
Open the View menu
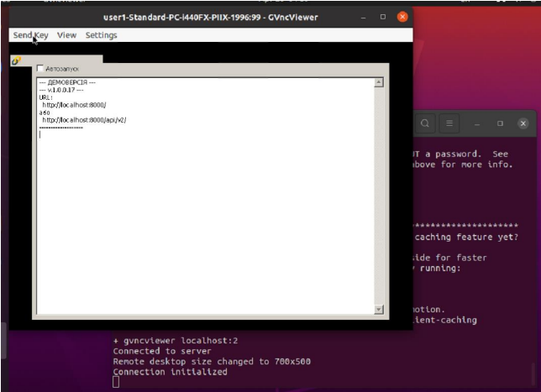(66, 35)
